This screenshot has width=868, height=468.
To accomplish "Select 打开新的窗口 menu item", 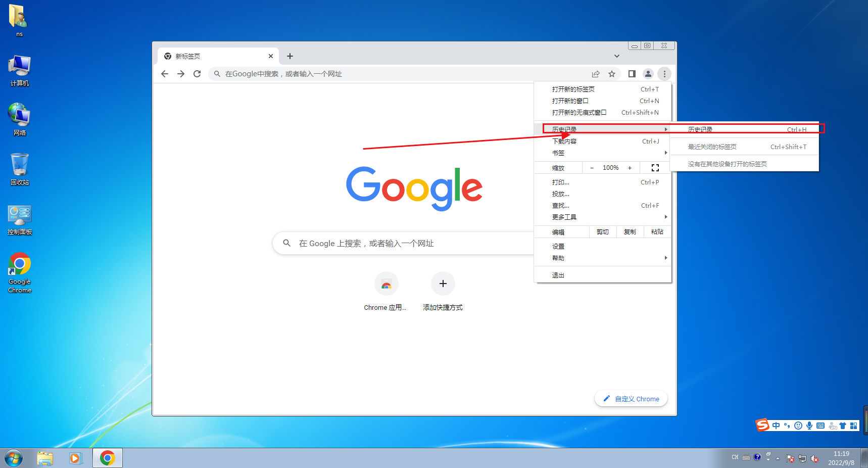I will point(603,101).
